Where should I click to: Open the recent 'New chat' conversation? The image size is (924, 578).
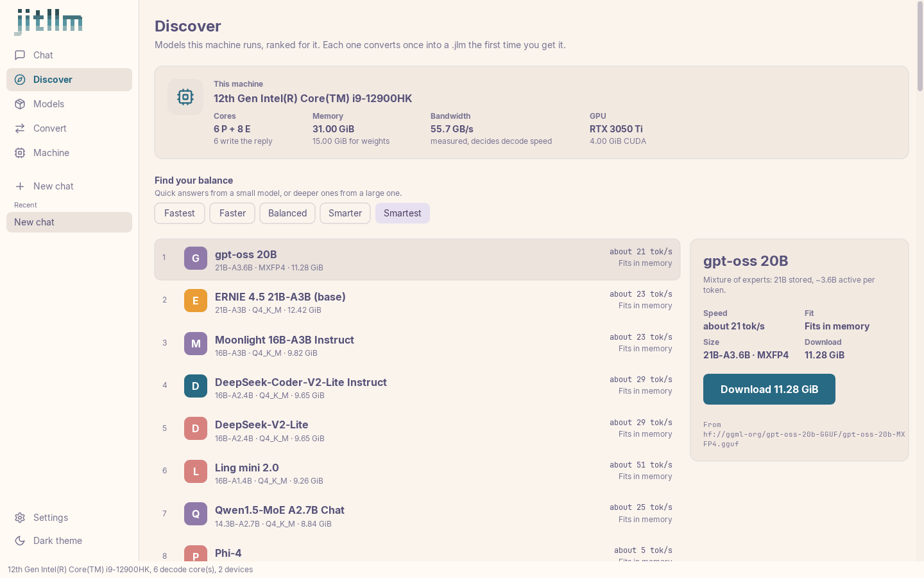click(69, 222)
